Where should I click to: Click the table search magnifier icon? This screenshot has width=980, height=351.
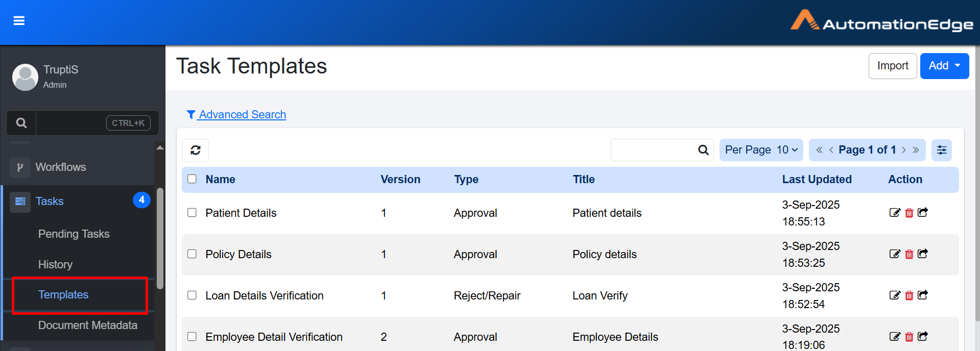(x=703, y=150)
